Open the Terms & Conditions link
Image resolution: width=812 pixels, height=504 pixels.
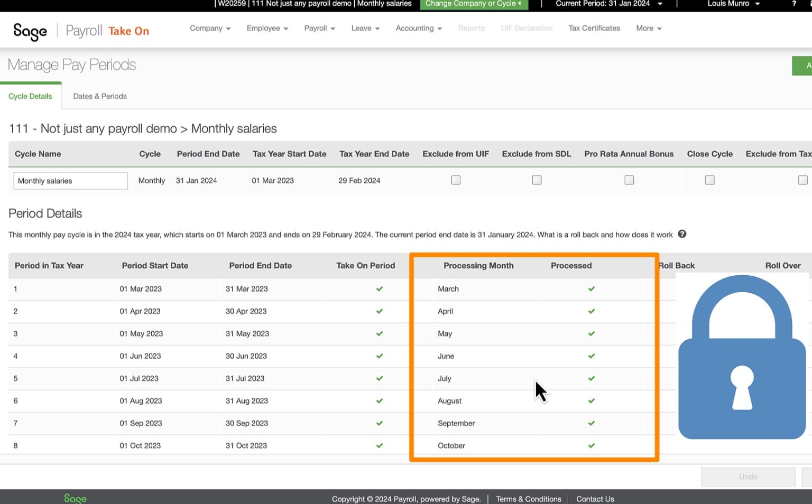tap(528, 499)
